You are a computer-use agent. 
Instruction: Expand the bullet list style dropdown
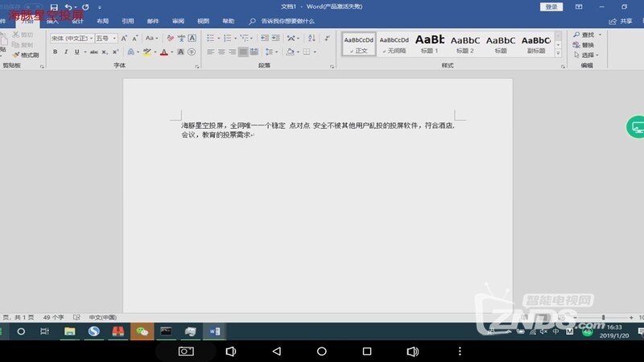(x=218, y=38)
